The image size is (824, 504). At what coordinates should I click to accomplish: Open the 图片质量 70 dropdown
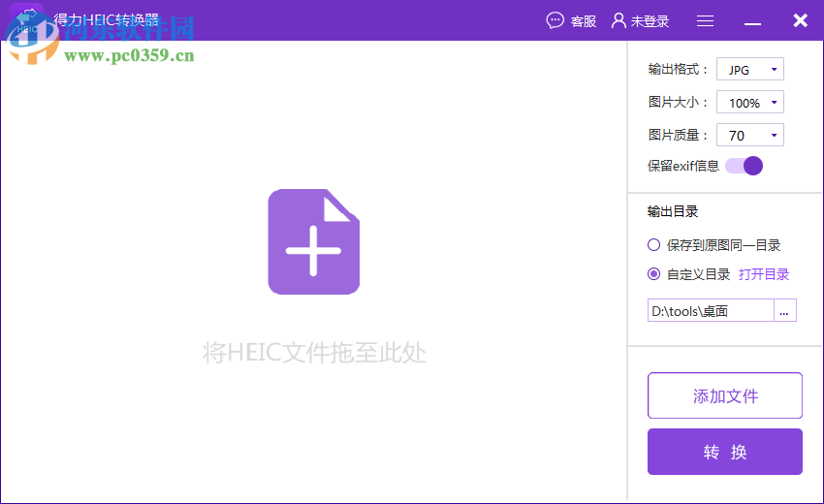tap(750, 135)
